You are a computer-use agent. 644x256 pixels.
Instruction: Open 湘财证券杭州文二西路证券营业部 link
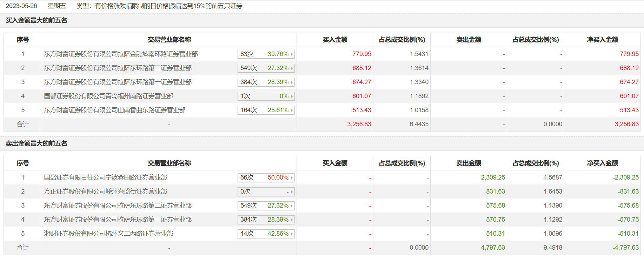coord(108,234)
